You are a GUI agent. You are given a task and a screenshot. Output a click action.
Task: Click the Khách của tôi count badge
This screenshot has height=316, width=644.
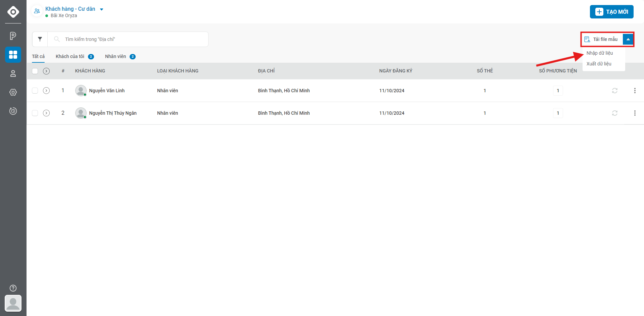pos(91,57)
